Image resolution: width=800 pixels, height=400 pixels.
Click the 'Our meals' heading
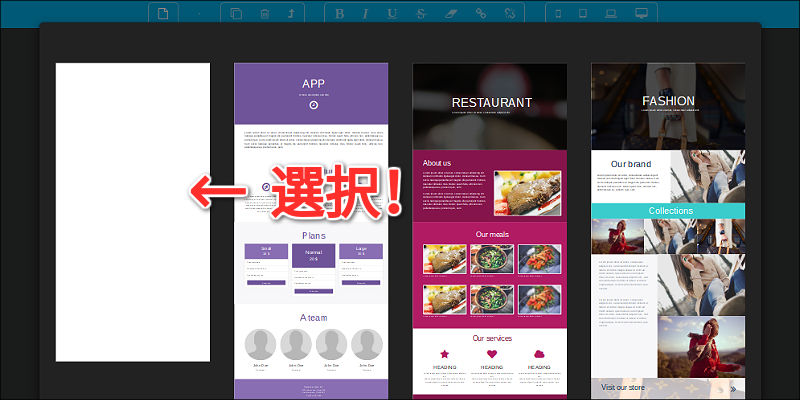492,234
